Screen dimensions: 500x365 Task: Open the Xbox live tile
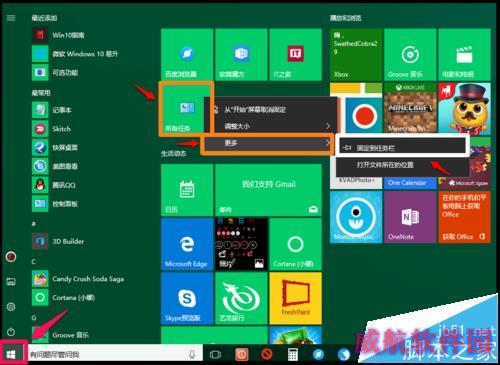(356, 54)
